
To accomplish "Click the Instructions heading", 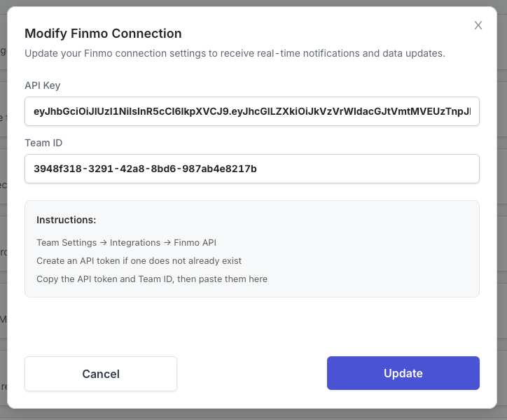I will click(x=66, y=220).
